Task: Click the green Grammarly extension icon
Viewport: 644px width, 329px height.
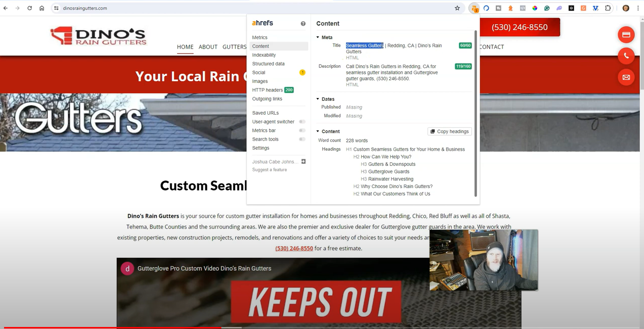Action: (547, 8)
